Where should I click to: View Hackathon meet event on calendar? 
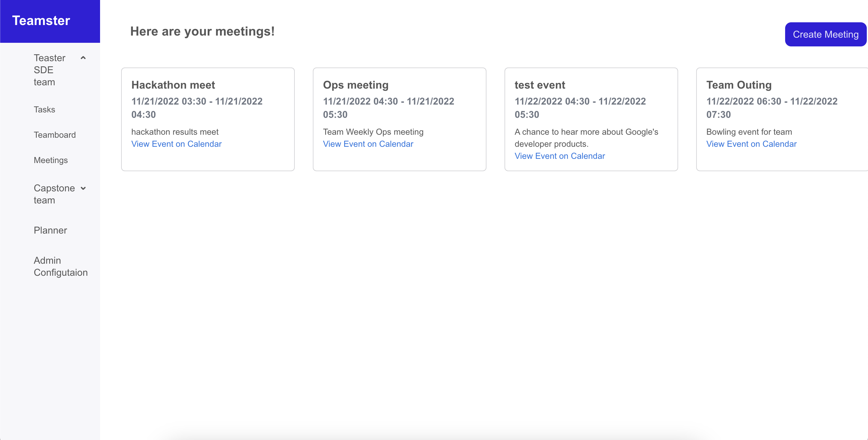(176, 144)
